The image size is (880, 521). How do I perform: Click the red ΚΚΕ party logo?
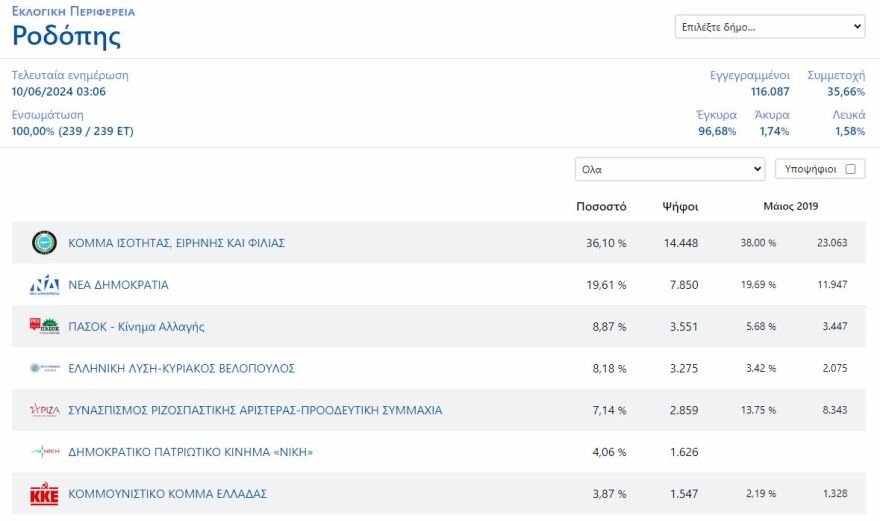coord(44,494)
